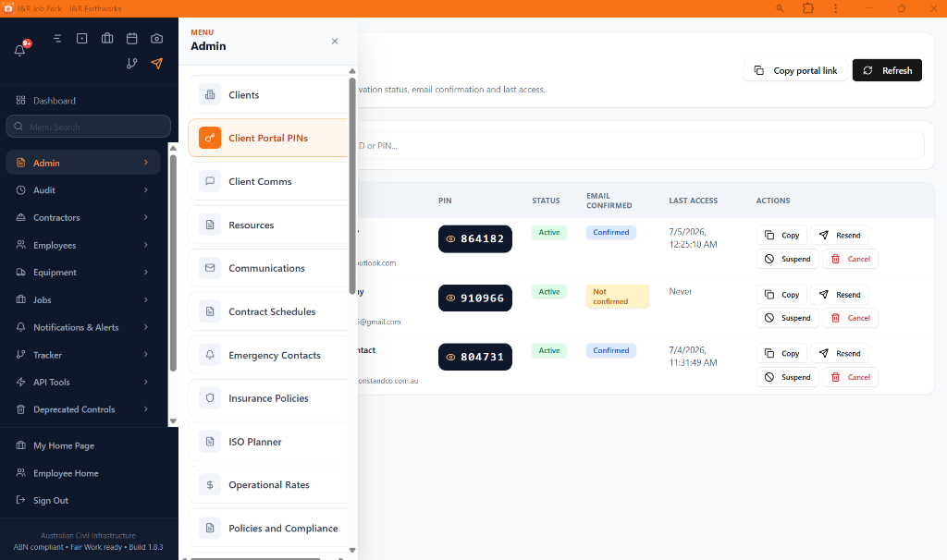This screenshot has width=947, height=560.
Task: Suspend the PIN 804731 row
Action: (788, 377)
